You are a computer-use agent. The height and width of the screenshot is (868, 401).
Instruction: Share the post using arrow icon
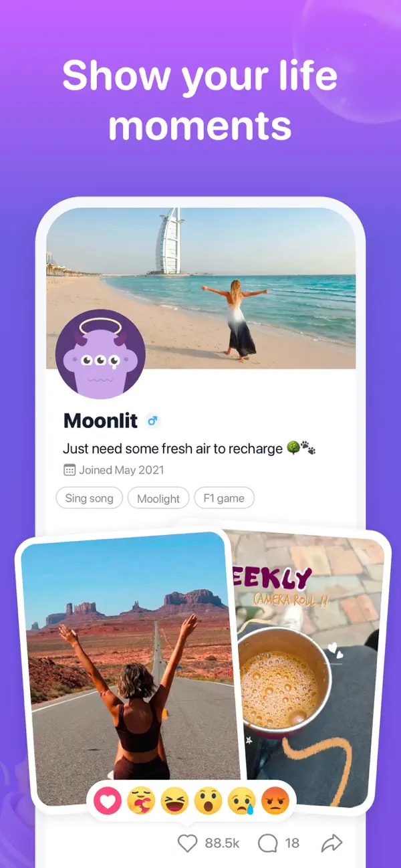point(331,843)
